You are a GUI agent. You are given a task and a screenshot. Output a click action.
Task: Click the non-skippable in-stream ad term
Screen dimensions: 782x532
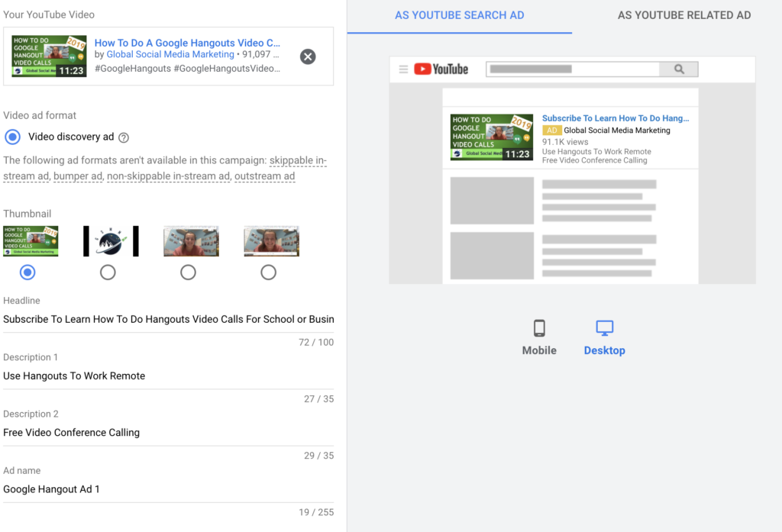pyautogui.click(x=169, y=176)
